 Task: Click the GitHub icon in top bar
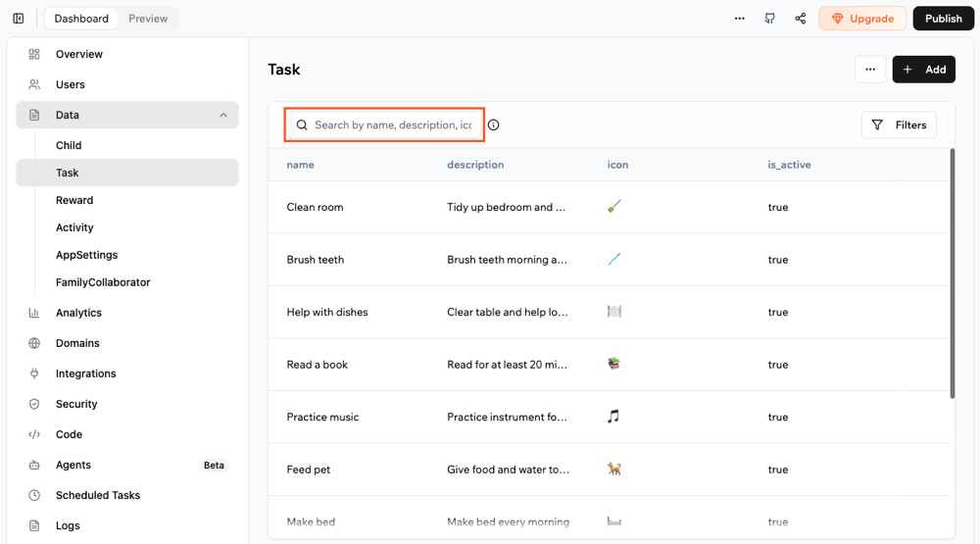click(x=770, y=19)
